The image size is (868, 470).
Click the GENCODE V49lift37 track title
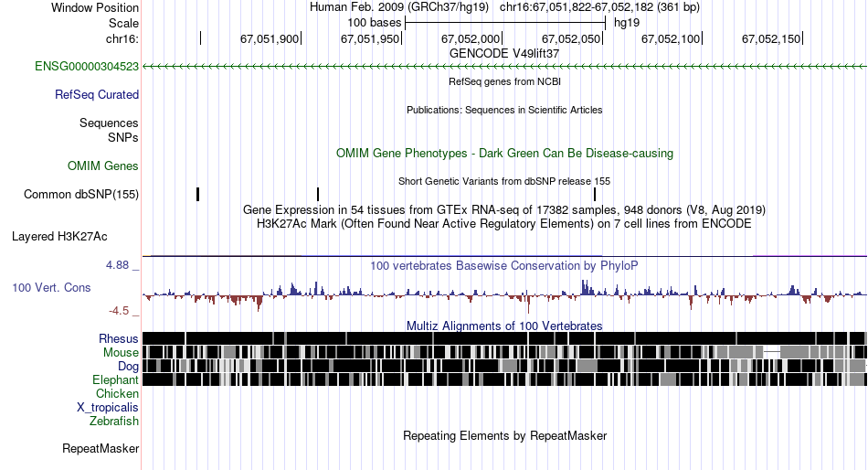(x=504, y=54)
